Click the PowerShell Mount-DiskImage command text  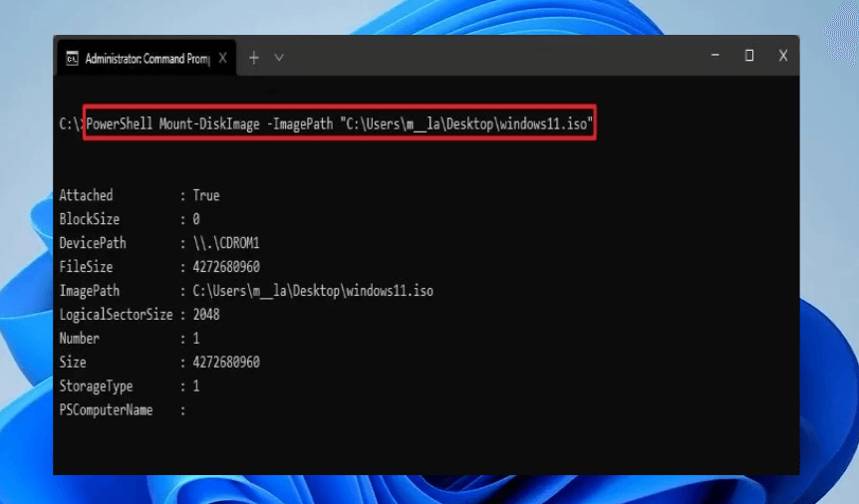pos(339,124)
